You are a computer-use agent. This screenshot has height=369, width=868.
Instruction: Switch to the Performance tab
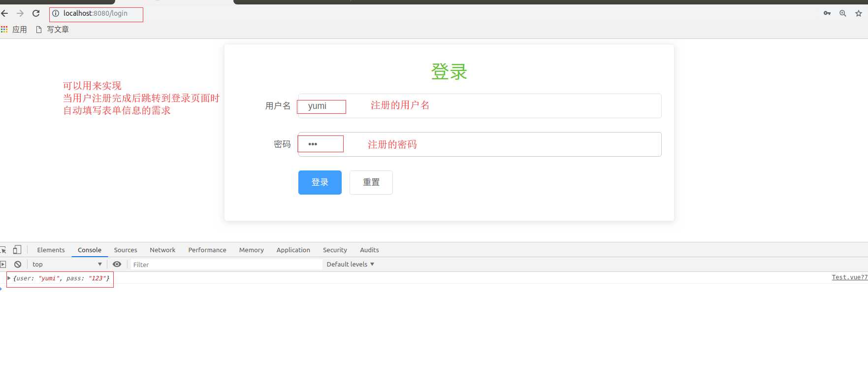click(x=207, y=250)
